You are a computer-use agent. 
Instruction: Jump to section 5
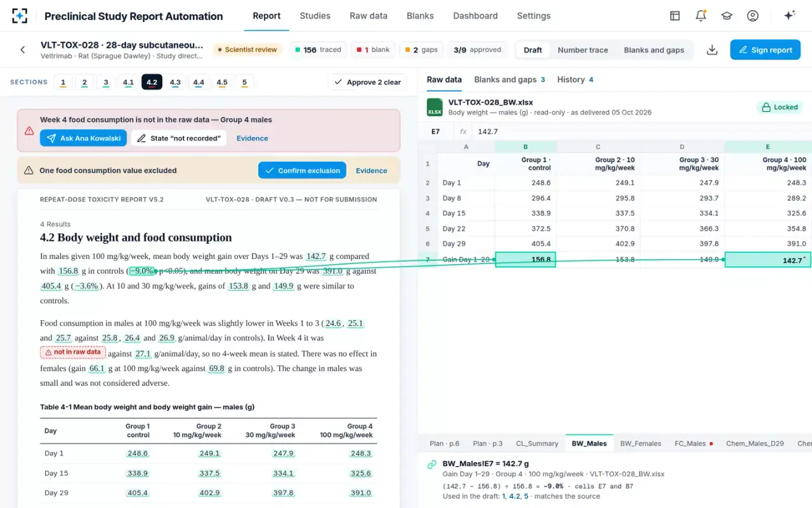pos(244,82)
